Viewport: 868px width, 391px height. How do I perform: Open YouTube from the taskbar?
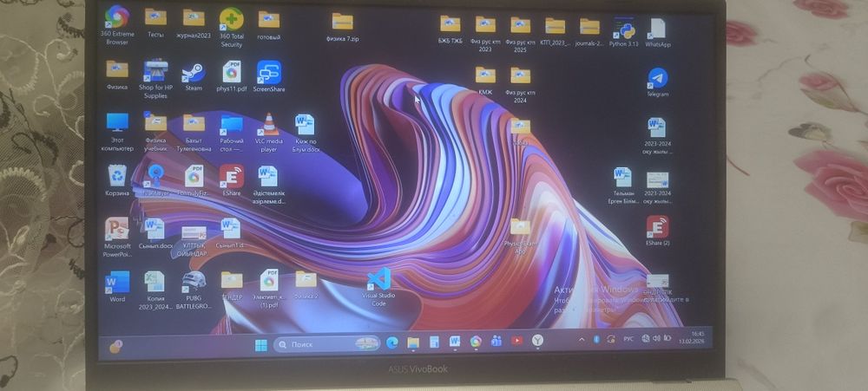click(x=517, y=342)
